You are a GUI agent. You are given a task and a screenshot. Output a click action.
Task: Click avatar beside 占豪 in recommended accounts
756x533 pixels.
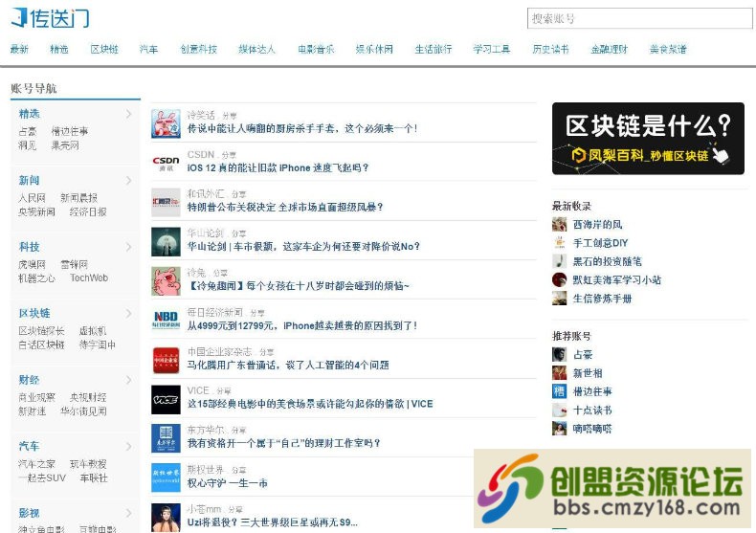pyautogui.click(x=559, y=355)
